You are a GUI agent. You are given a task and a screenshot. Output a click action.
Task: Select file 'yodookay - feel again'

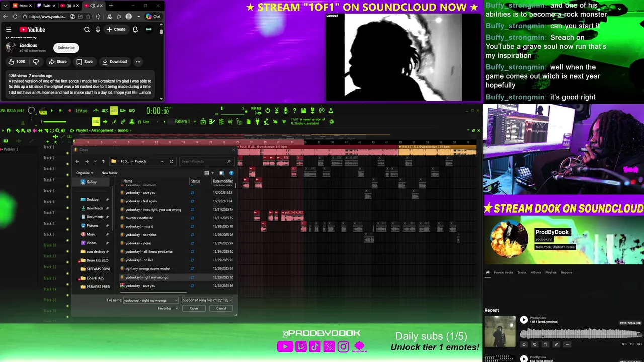(141, 201)
